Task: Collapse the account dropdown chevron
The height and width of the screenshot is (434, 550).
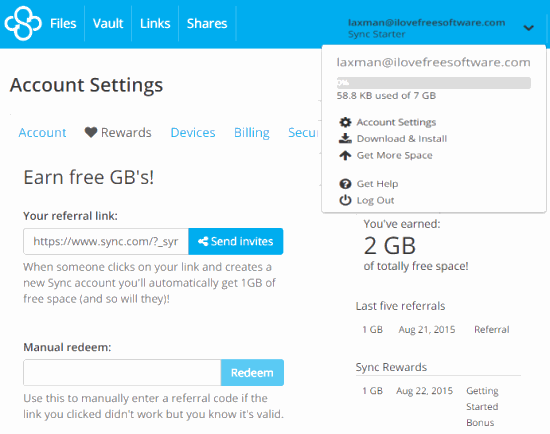Action: click(529, 28)
